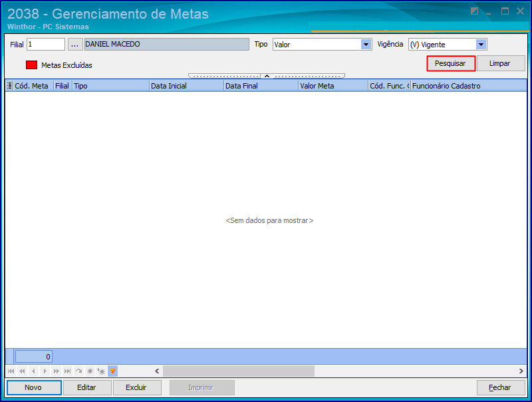Open the grid column chooser icon
The width and height of the screenshot is (532, 402).
click(x=9, y=86)
